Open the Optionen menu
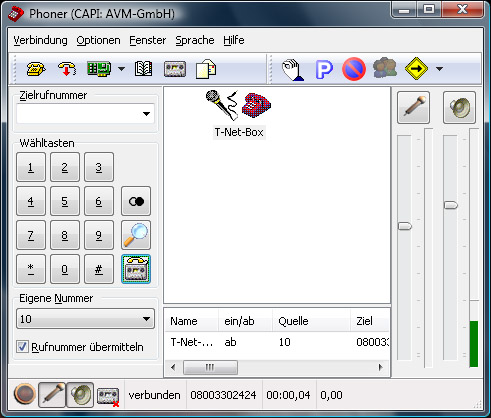This screenshot has height=418, width=491. coord(98,40)
